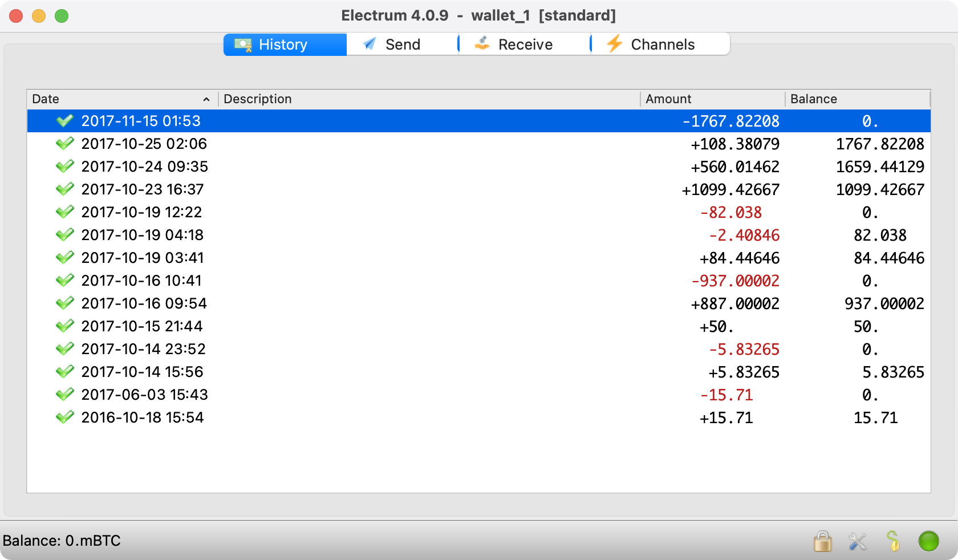This screenshot has width=958, height=560.
Task: Open the Send tab
Action: point(402,44)
